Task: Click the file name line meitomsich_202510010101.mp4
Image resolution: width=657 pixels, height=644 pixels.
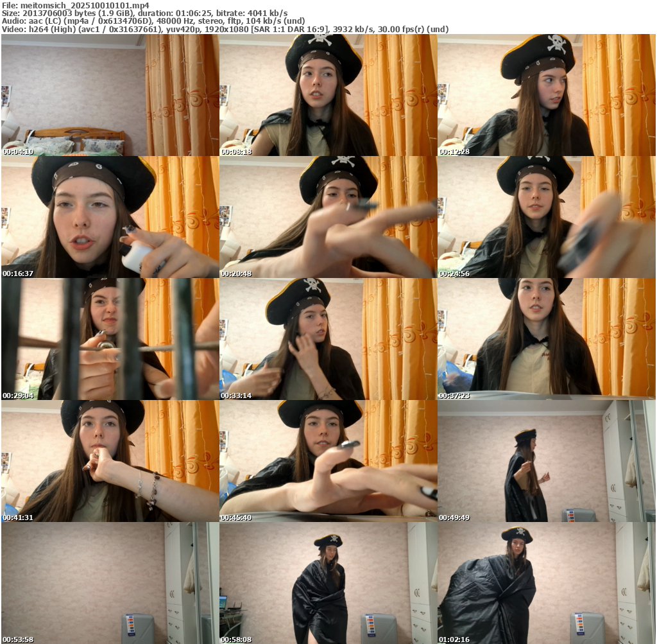Action: tap(76, 5)
